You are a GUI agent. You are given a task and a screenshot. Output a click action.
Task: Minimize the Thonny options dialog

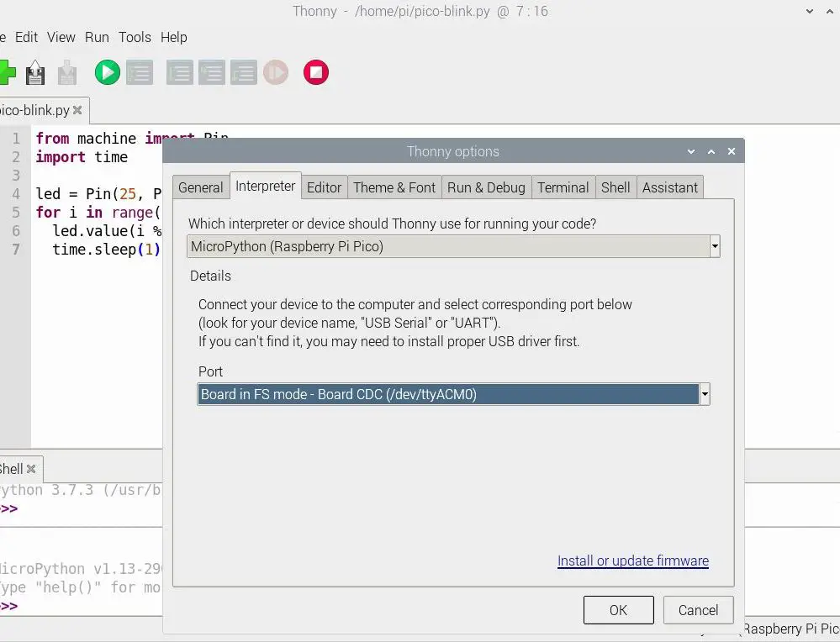pyautogui.click(x=691, y=151)
